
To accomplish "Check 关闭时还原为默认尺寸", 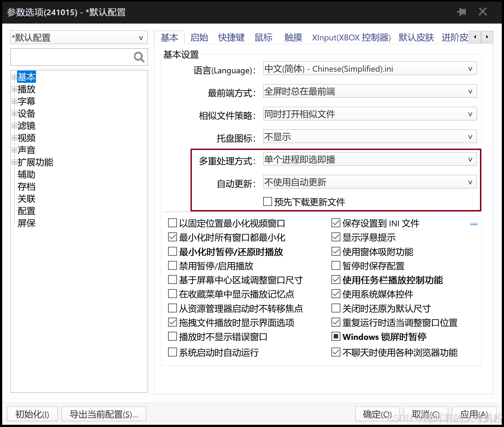I will point(336,308).
